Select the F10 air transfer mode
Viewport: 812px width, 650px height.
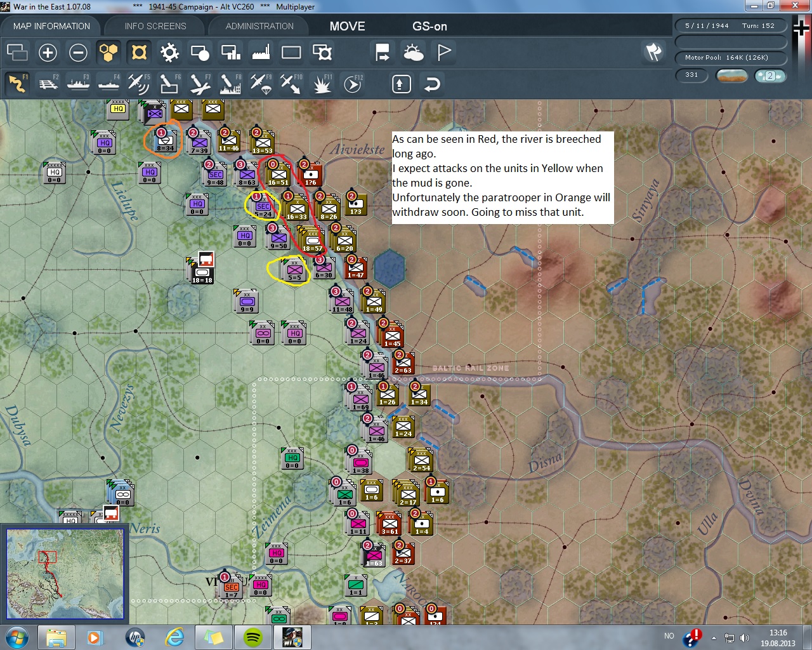pyautogui.click(x=291, y=84)
